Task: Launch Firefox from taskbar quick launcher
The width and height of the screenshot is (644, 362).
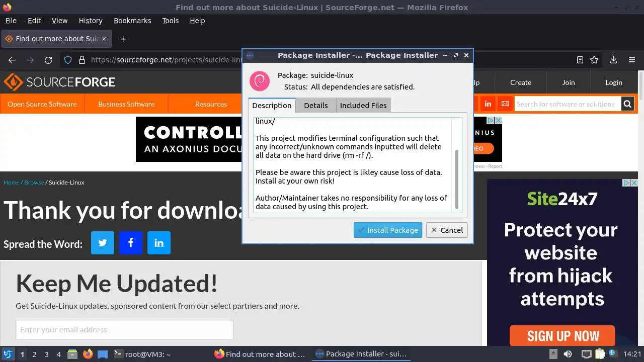Action: 88,354
